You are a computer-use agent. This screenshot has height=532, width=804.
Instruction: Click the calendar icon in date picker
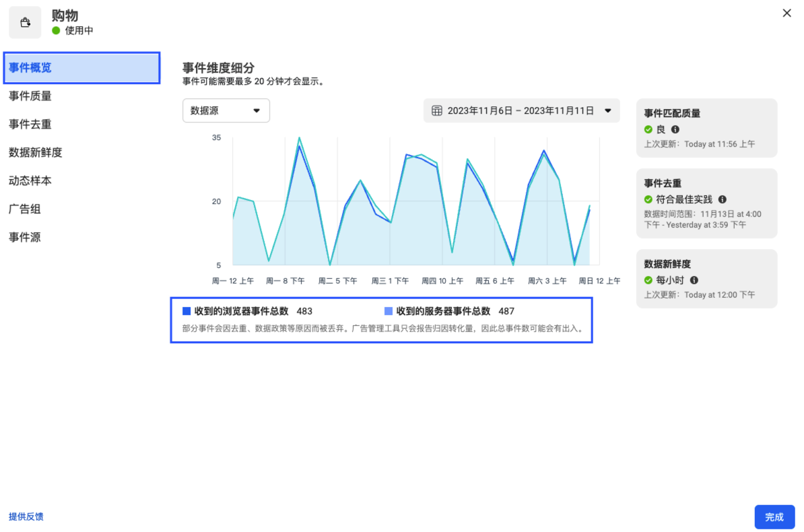point(436,110)
